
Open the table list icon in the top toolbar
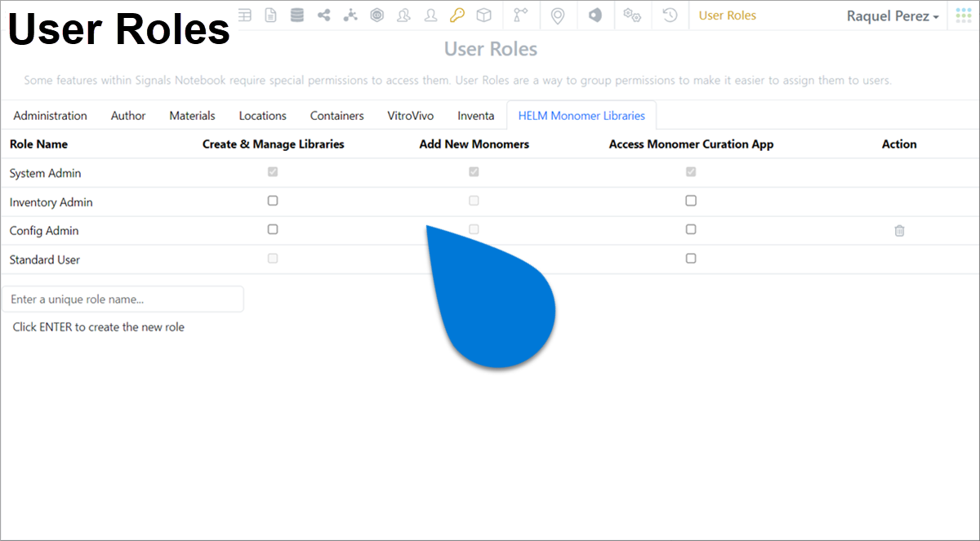[245, 15]
